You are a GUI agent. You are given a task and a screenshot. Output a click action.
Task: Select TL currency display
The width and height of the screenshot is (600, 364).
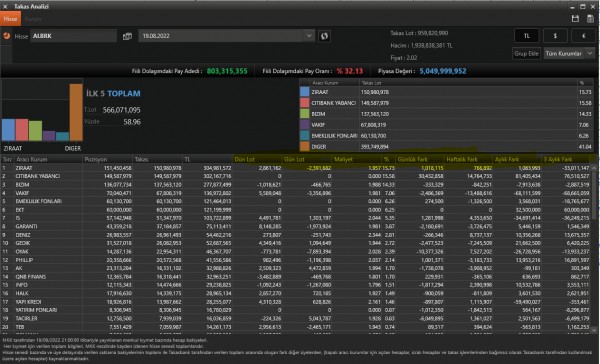[527, 36]
